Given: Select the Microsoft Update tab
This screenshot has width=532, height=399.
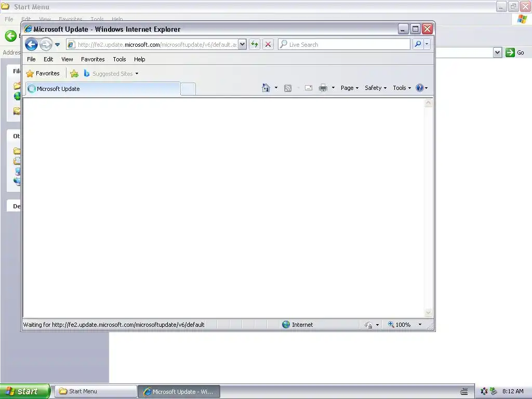Looking at the screenshot, I should pos(103,89).
